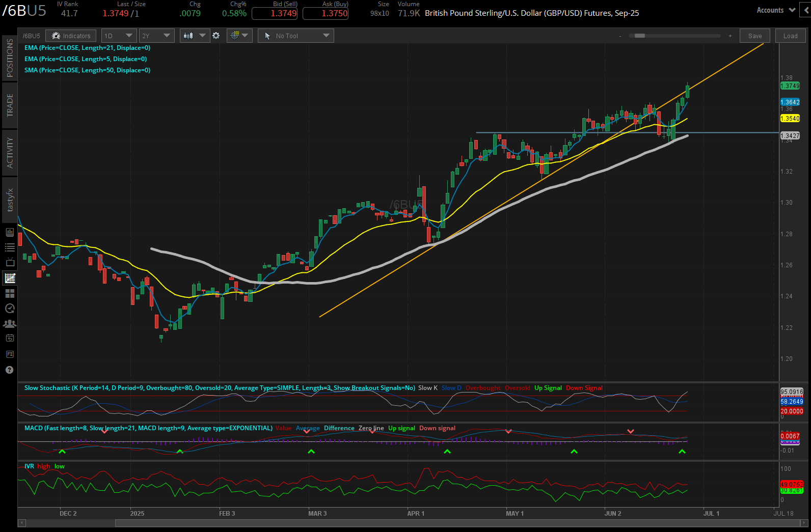This screenshot has height=532, width=811.
Task: Click the British Pound Sterling futures description
Action: pos(532,13)
